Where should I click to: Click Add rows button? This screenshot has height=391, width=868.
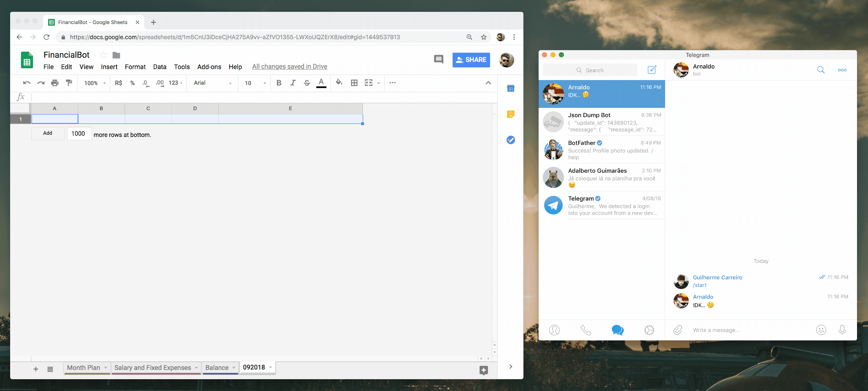(x=48, y=133)
